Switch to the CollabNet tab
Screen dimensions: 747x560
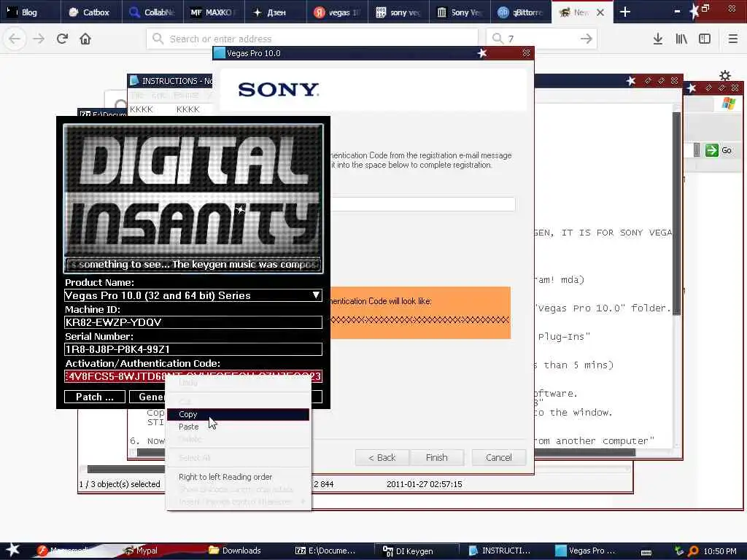pos(152,12)
